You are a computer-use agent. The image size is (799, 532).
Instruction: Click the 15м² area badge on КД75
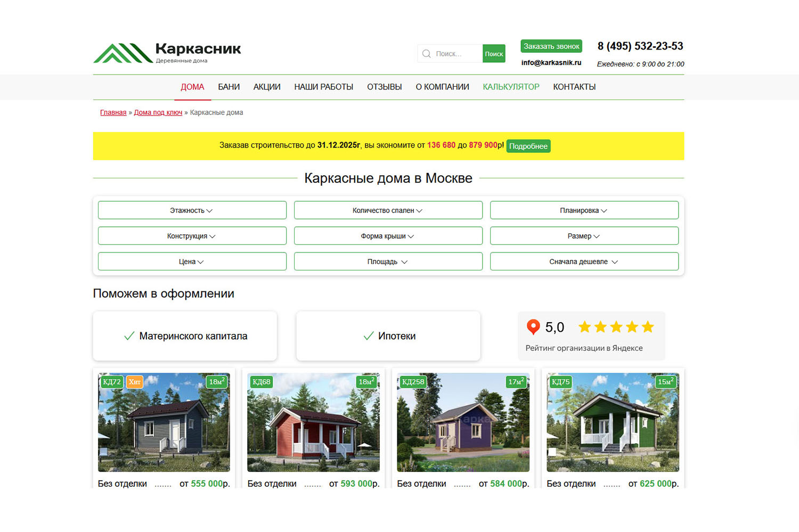pos(665,382)
